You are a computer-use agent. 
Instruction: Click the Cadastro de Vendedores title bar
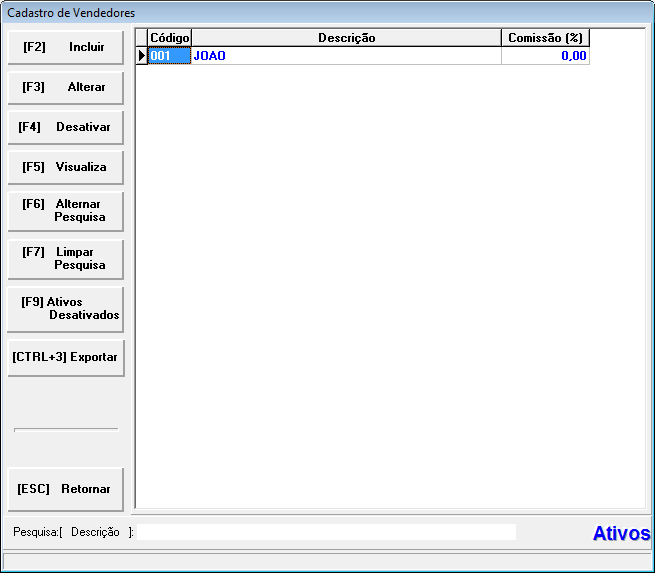tap(300, 12)
